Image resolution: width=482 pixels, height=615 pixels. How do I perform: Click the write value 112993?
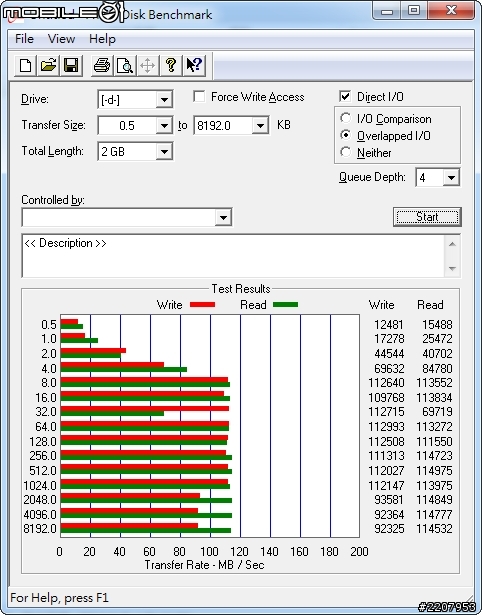(386, 427)
